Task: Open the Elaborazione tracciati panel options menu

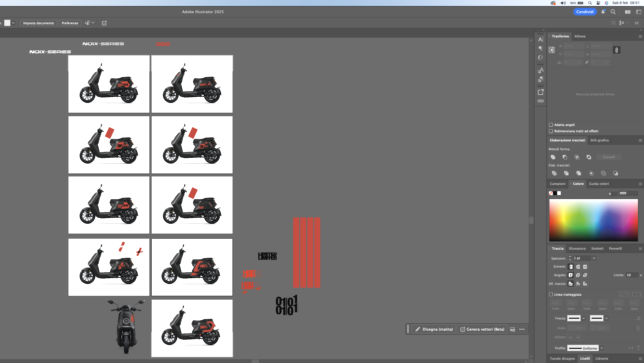Action: coord(640,140)
